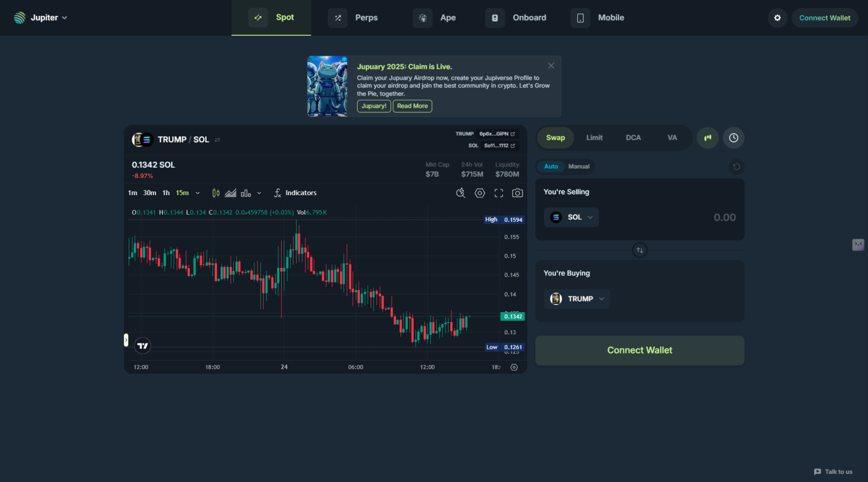The width and height of the screenshot is (868, 482).
Task: Close the Jupuary 2025 banner
Action: (551, 66)
